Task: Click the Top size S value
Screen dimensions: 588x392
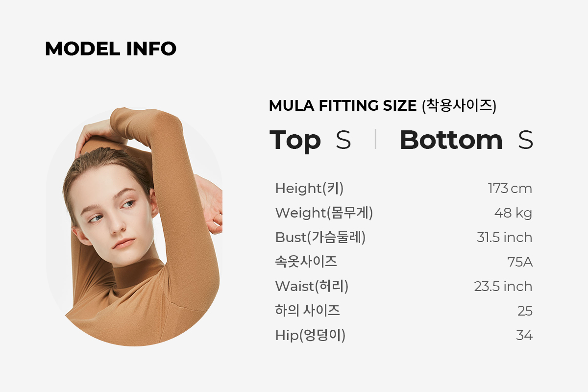Action: click(x=343, y=140)
